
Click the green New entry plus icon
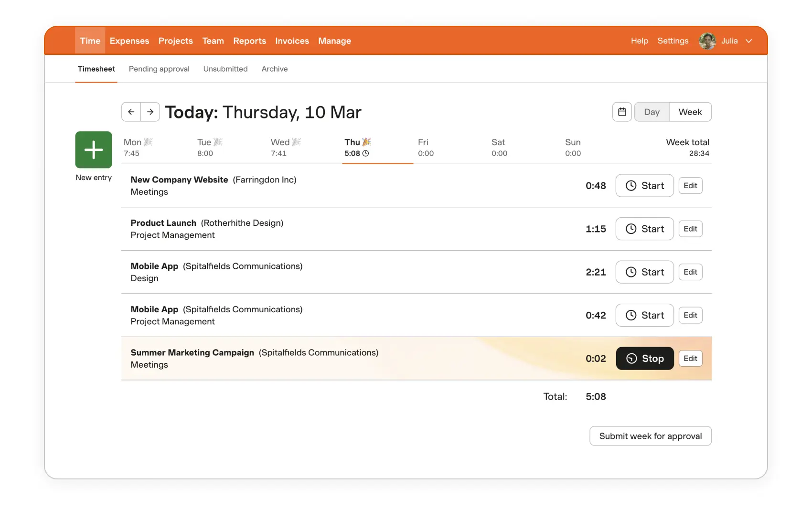pos(93,150)
